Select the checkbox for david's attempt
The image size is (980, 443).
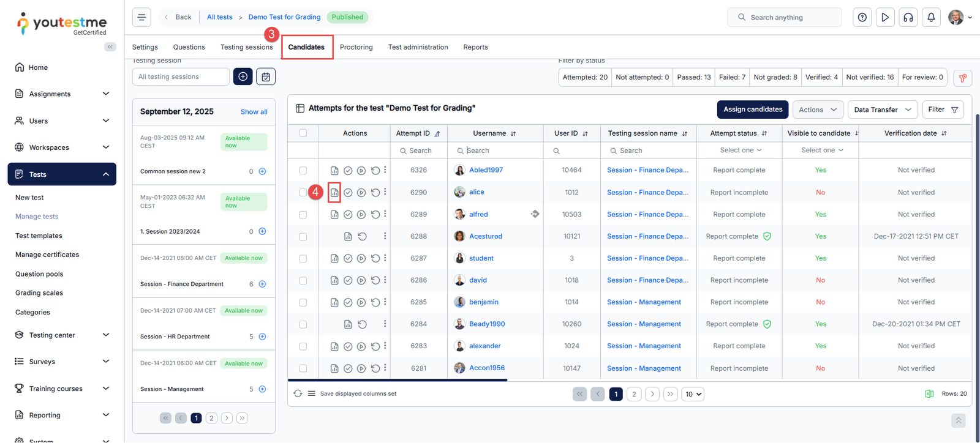coord(303,281)
